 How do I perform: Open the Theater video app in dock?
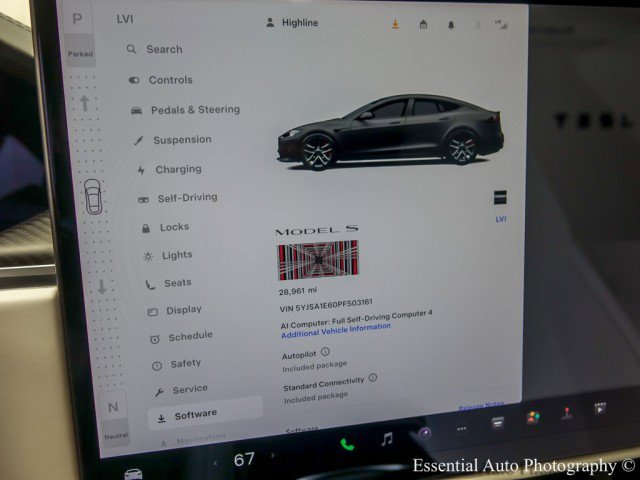click(600, 408)
